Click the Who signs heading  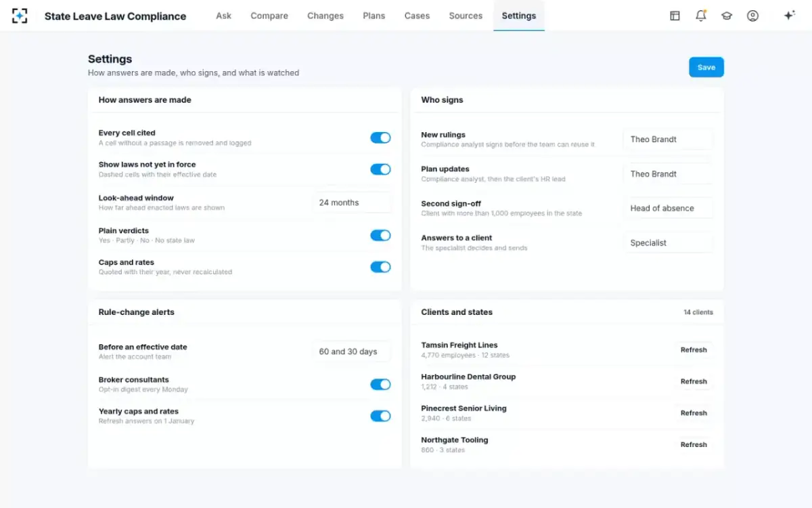coord(442,100)
